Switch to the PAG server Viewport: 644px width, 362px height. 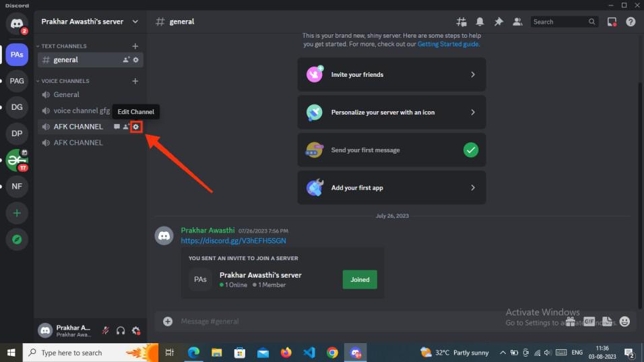[17, 81]
